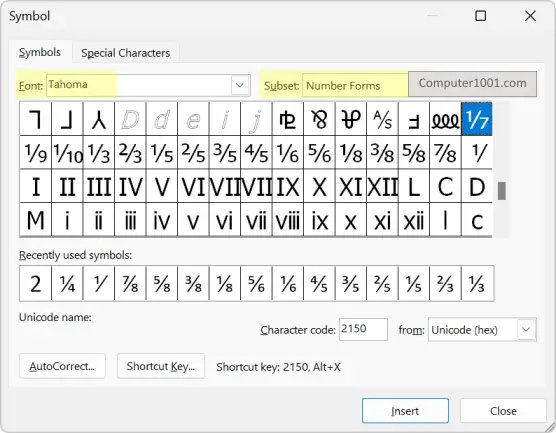Screen dimensions: 556x433
Task: Expand the from Unicode (hex) dropdown
Action: [526, 329]
